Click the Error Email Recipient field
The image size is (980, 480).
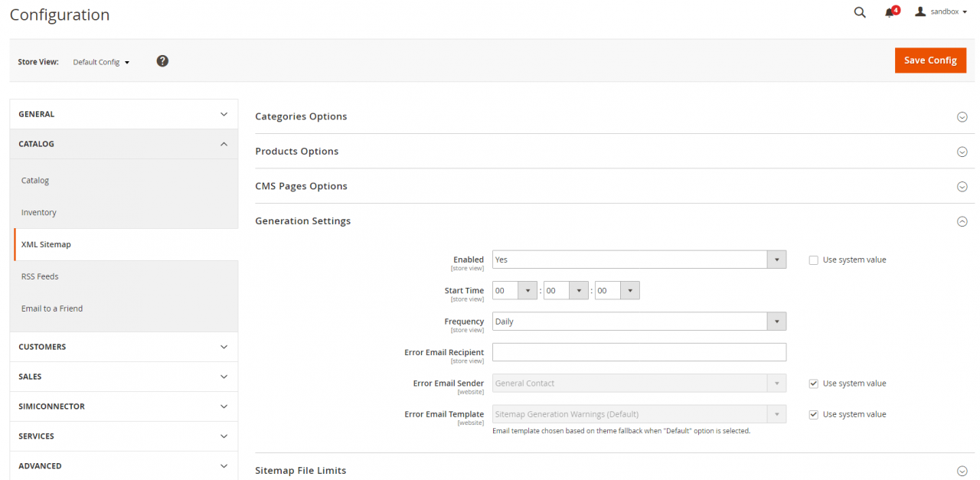(639, 352)
